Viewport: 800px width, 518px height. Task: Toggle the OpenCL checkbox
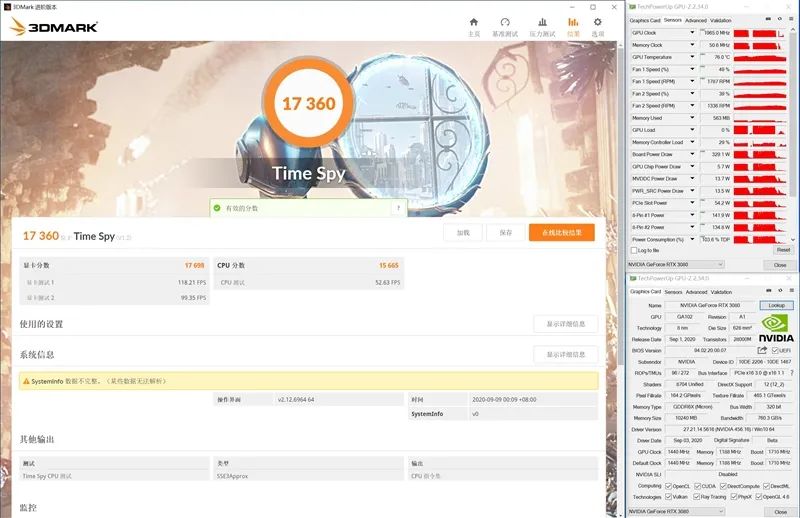click(x=668, y=486)
